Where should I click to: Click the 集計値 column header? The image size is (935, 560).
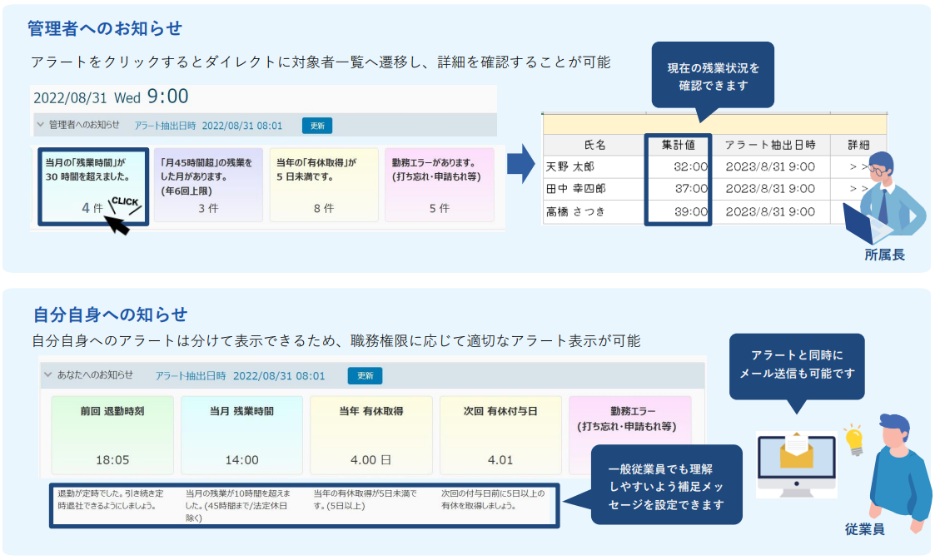click(678, 145)
